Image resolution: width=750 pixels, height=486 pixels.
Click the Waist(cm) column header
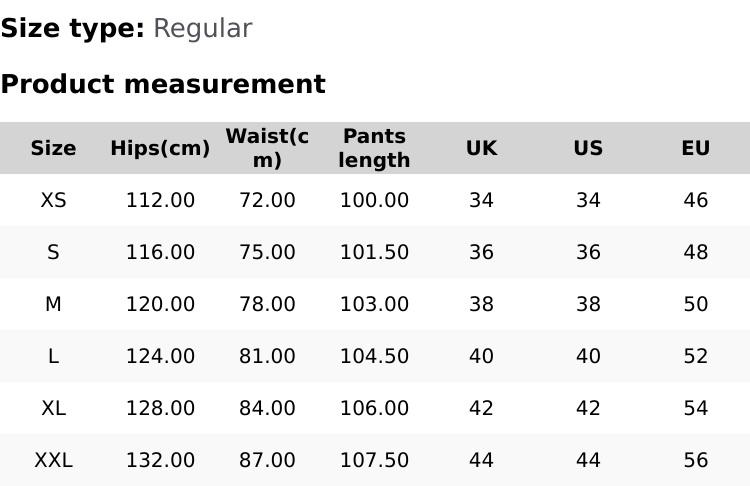[x=267, y=148]
